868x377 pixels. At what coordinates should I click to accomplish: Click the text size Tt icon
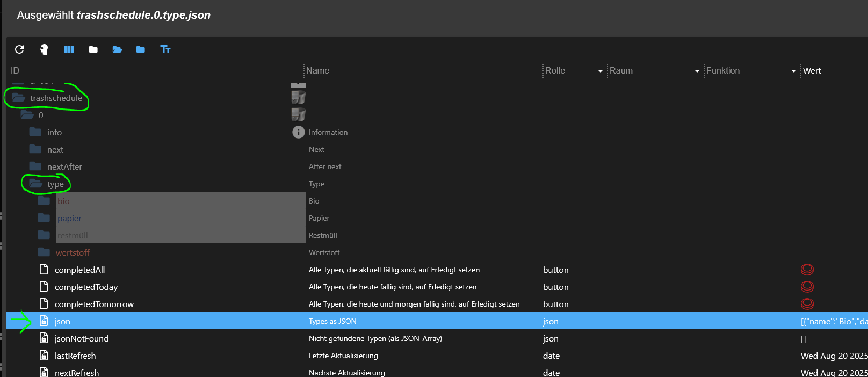click(165, 49)
